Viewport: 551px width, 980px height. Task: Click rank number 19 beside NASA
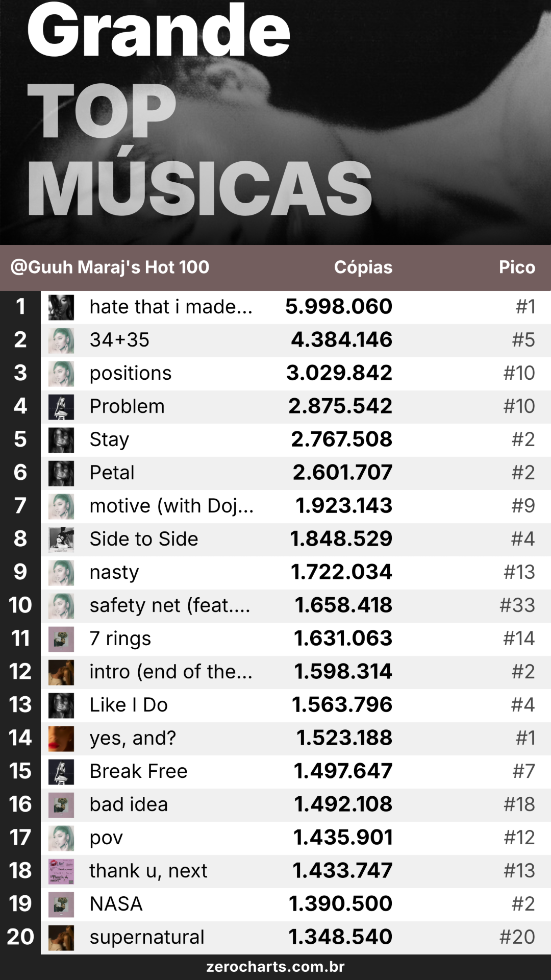pyautogui.click(x=20, y=903)
